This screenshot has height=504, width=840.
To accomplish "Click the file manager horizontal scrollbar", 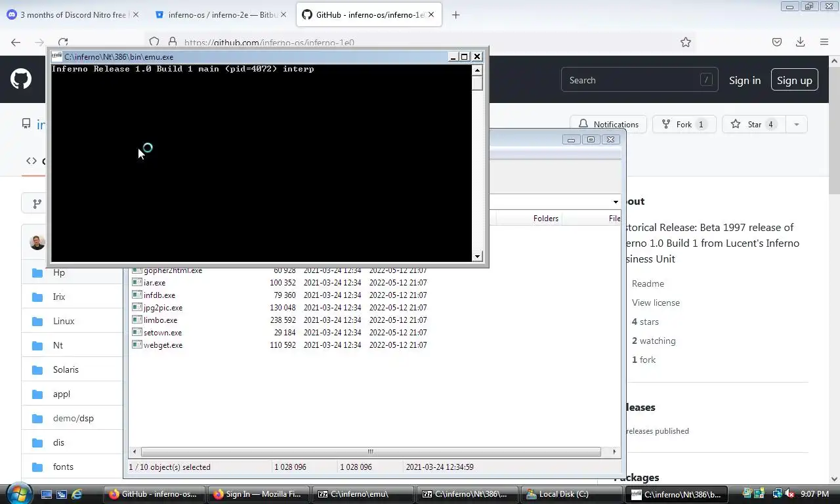I will [x=371, y=451].
